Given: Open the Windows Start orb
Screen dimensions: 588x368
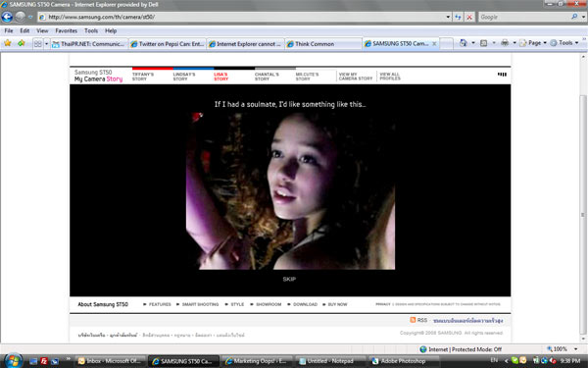Looking at the screenshot, I should pos(13,360).
